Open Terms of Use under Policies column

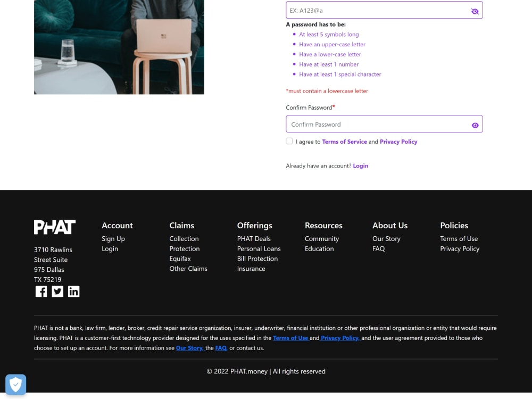pos(459,239)
